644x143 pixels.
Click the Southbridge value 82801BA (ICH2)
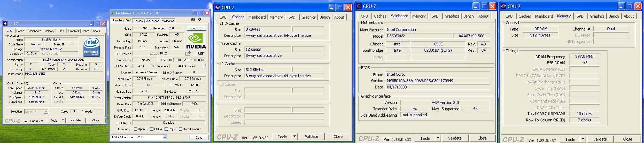[x=438, y=50]
